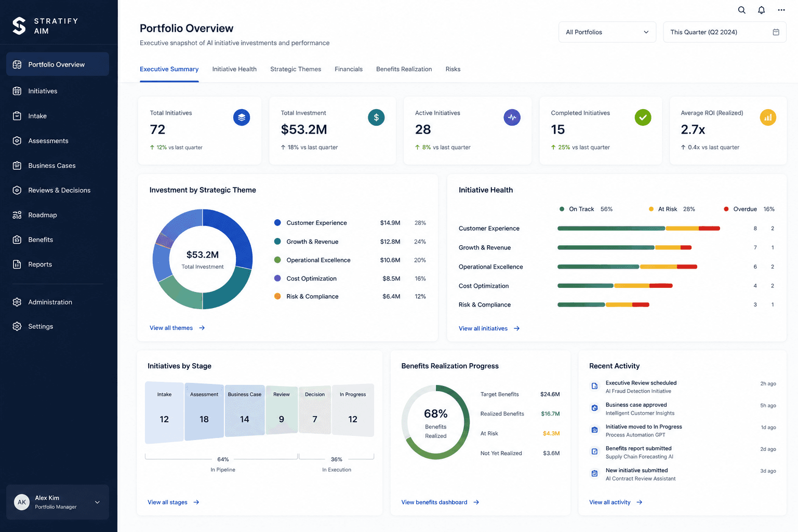Viewport: 798px width, 532px height.
Task: Click the Assessment stage card showing 18
Action: [204, 412]
